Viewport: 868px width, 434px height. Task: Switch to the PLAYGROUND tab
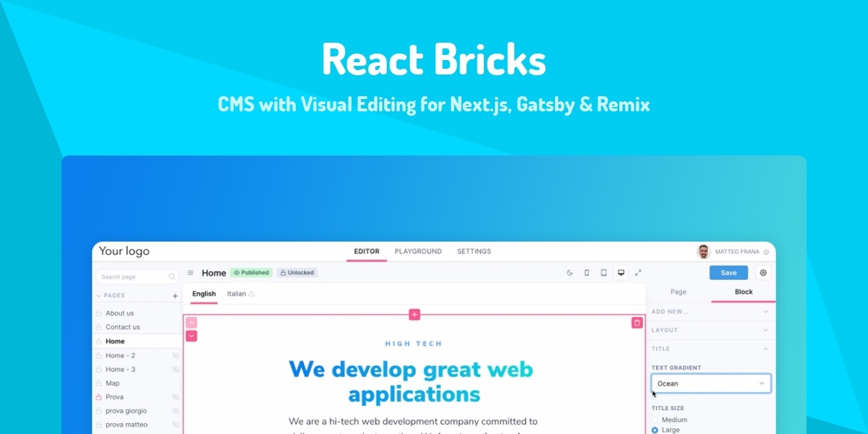(418, 251)
